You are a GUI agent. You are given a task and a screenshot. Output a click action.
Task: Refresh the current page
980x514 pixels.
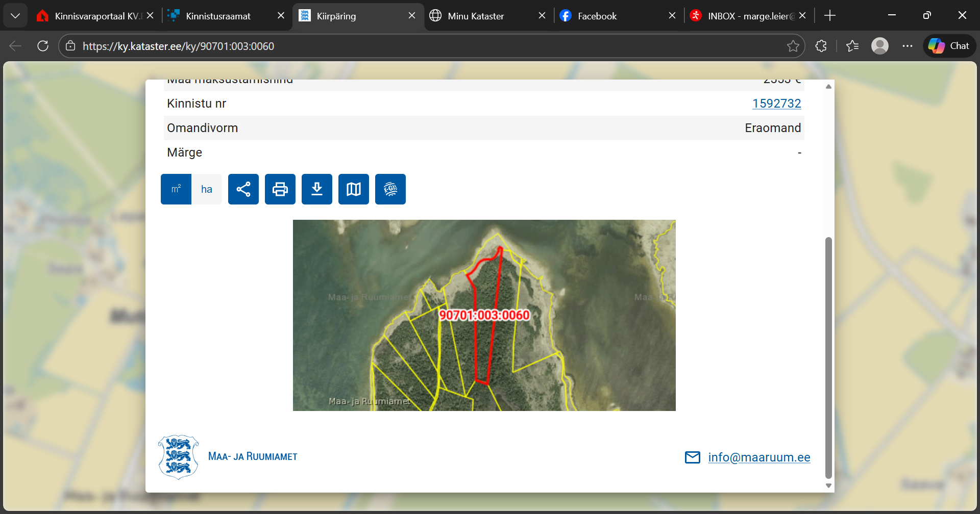[43, 46]
